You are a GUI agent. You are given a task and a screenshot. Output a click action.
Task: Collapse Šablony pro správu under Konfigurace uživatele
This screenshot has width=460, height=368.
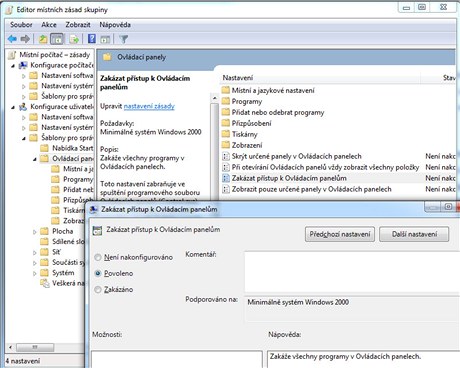[x=24, y=138]
